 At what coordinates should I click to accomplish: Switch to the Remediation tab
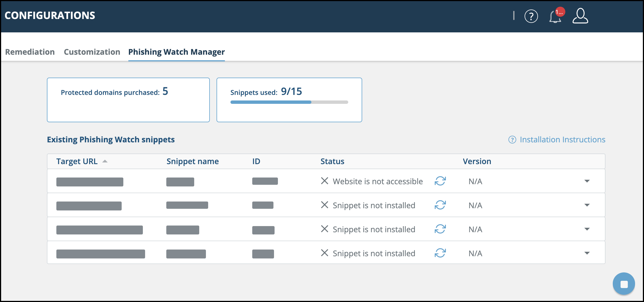point(30,52)
